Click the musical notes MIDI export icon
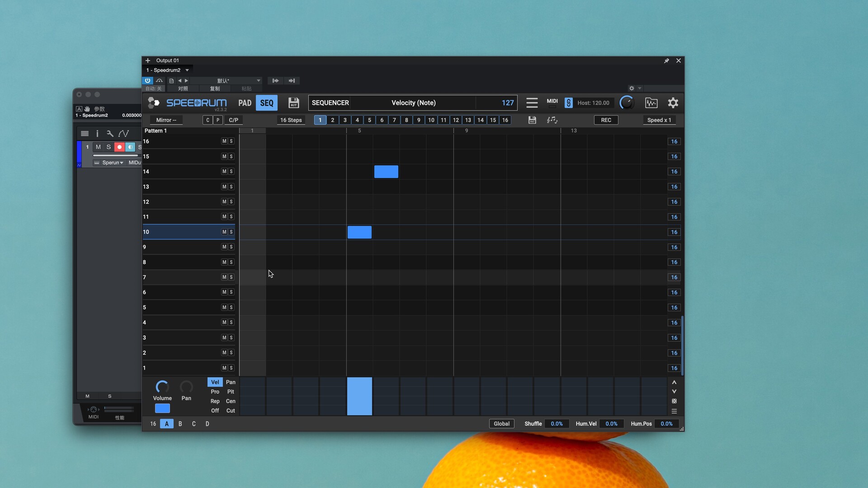 tap(552, 120)
